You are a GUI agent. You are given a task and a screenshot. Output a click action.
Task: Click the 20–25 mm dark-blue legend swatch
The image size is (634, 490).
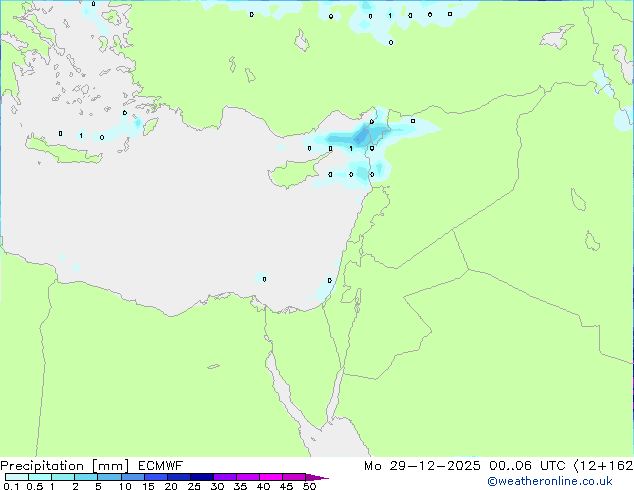pos(178,477)
